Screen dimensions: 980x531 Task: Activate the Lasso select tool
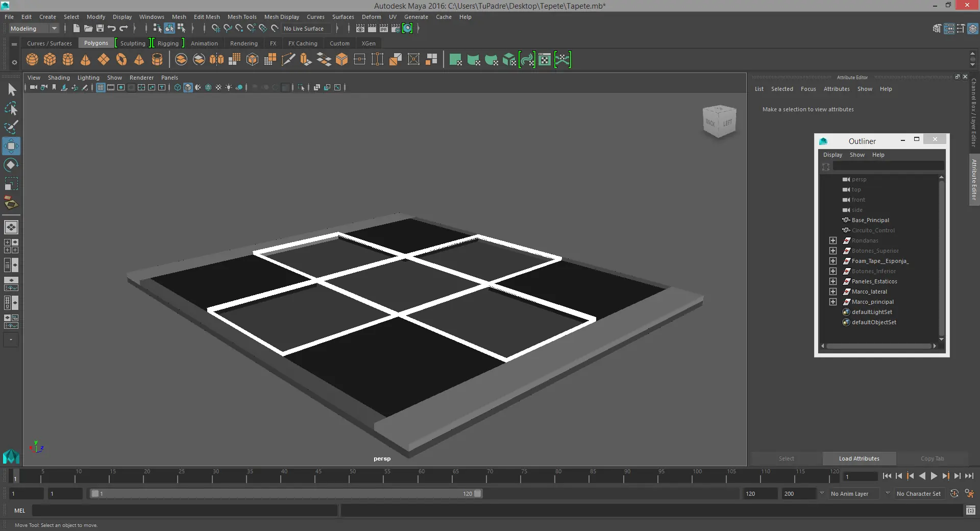pos(11,108)
